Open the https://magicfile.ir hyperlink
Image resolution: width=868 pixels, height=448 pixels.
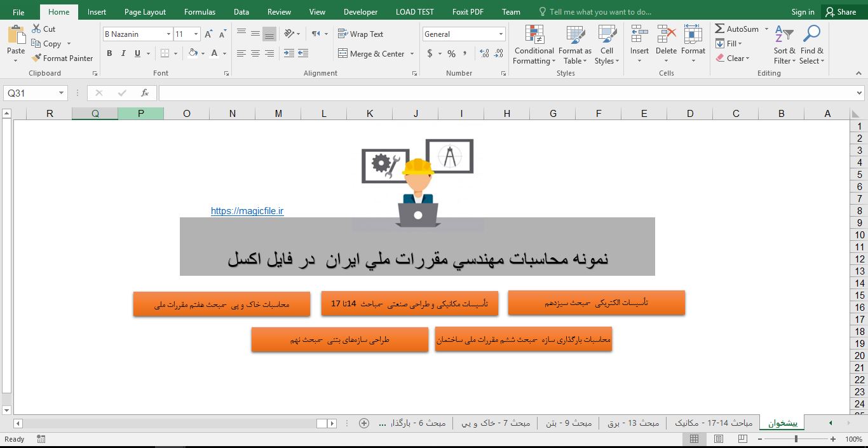[247, 210]
